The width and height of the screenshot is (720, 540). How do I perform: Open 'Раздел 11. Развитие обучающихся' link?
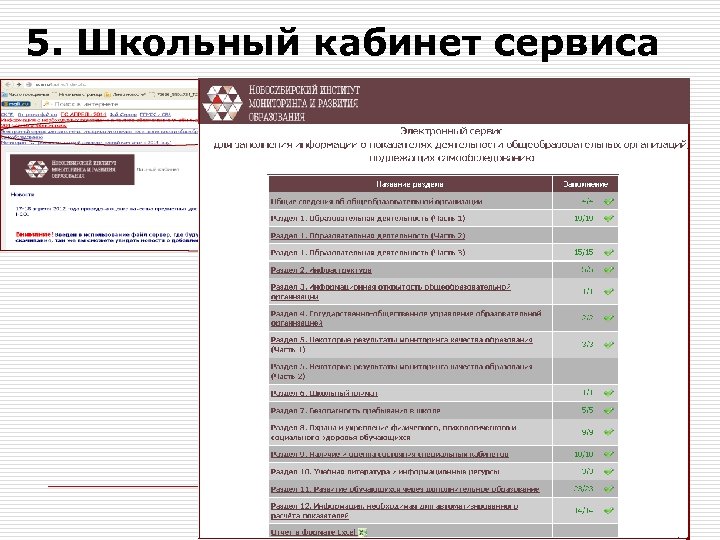click(x=405, y=489)
